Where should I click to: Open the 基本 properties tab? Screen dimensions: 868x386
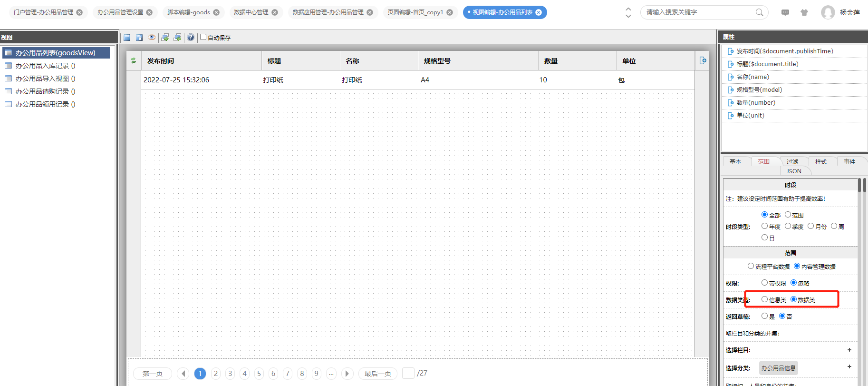735,162
